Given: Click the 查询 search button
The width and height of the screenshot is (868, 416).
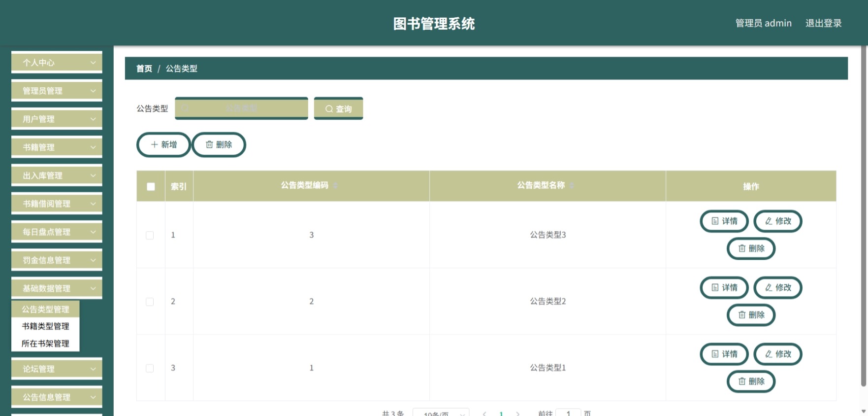Looking at the screenshot, I should (x=338, y=108).
